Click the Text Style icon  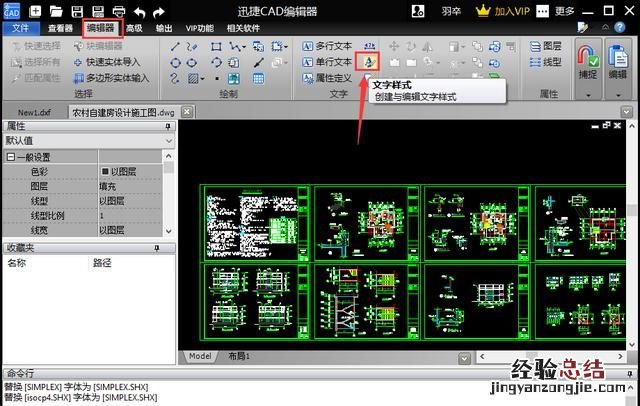click(368, 62)
